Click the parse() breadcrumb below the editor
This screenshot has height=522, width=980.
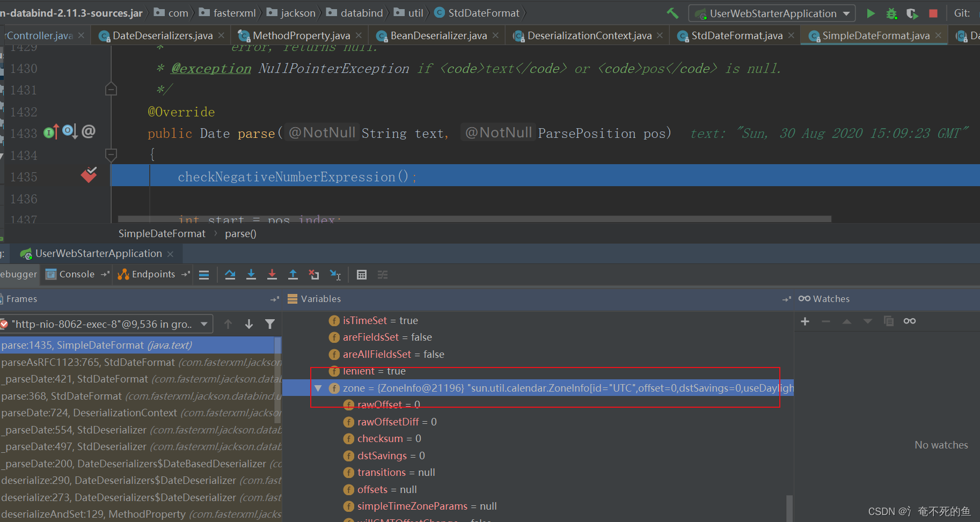[240, 234]
